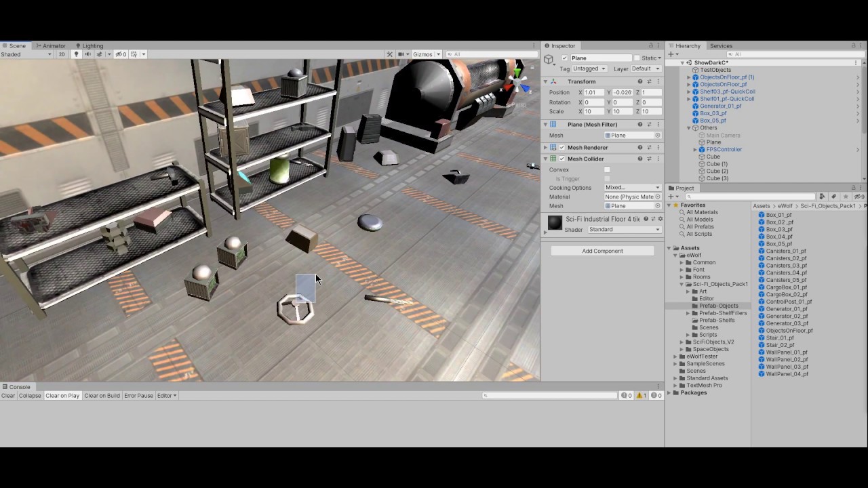Click Mesh Collider Material object picker circle

point(658,197)
